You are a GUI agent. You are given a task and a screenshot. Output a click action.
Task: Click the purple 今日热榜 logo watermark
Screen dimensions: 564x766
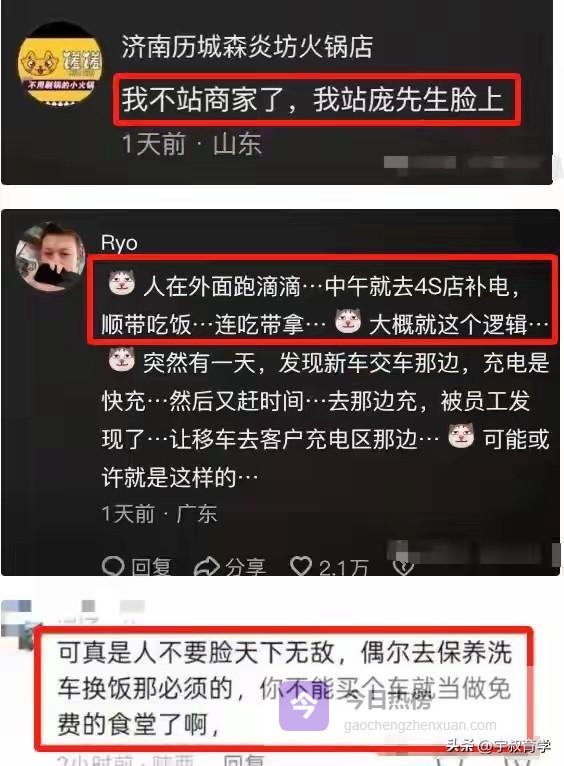pyautogui.click(x=304, y=705)
